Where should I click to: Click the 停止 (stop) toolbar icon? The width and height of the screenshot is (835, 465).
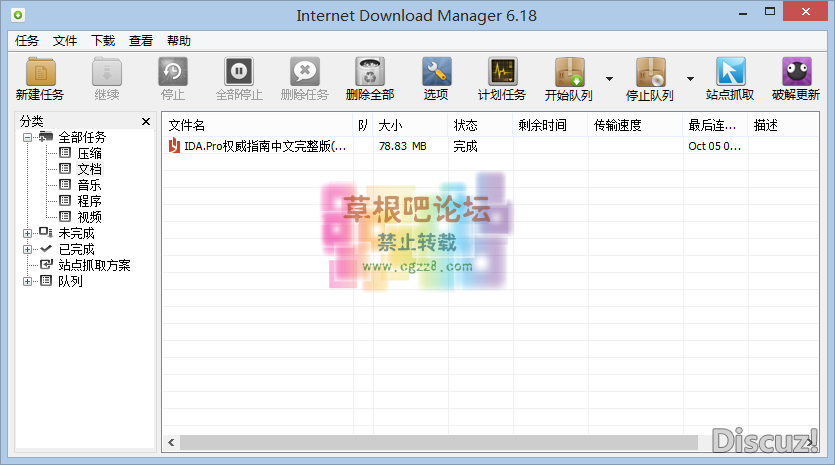coord(173,72)
